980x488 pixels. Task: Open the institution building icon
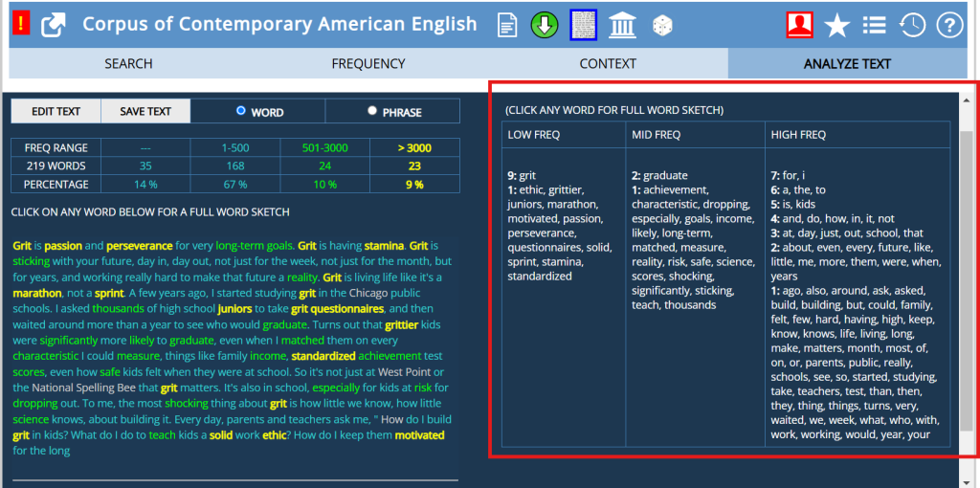[x=622, y=25]
